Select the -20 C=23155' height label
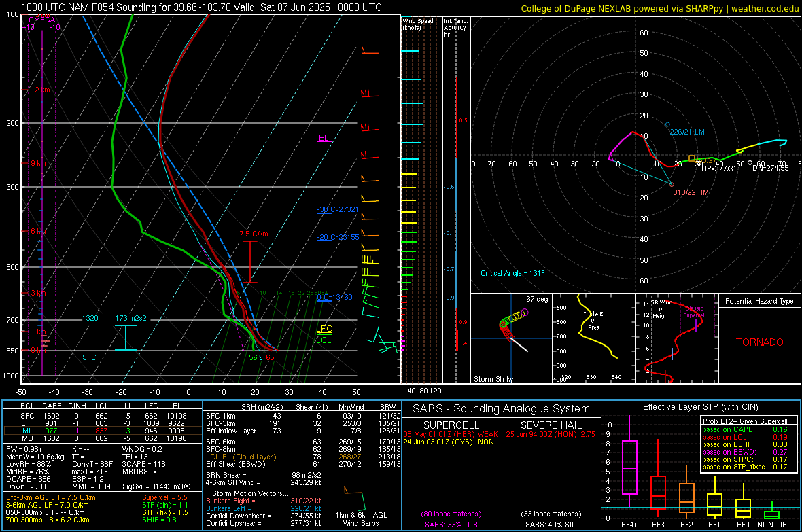 pos(338,237)
